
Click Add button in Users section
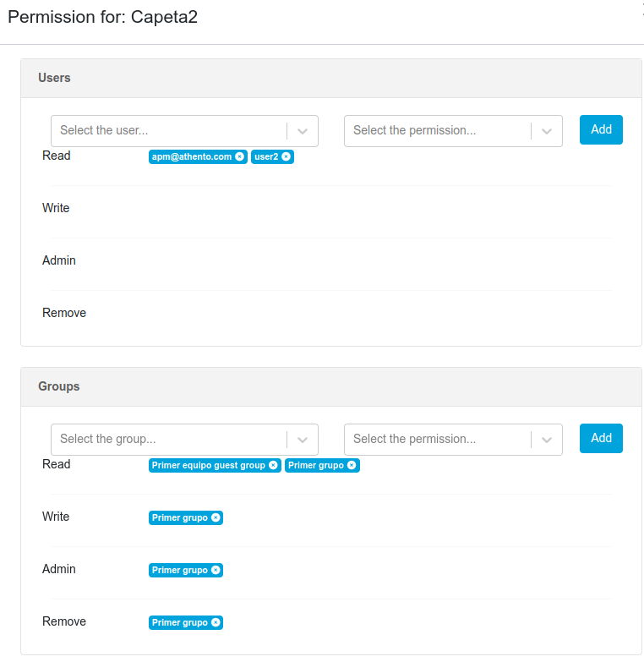601,129
